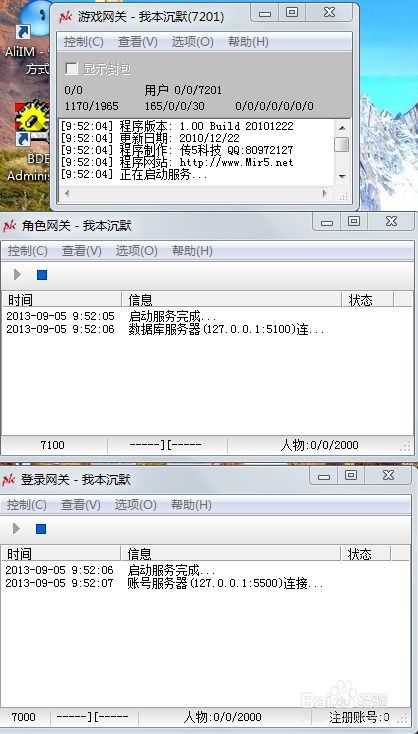The width and height of the screenshot is (418, 734).
Task: Click the 时间 column header in 角色网关
Action: point(62,300)
